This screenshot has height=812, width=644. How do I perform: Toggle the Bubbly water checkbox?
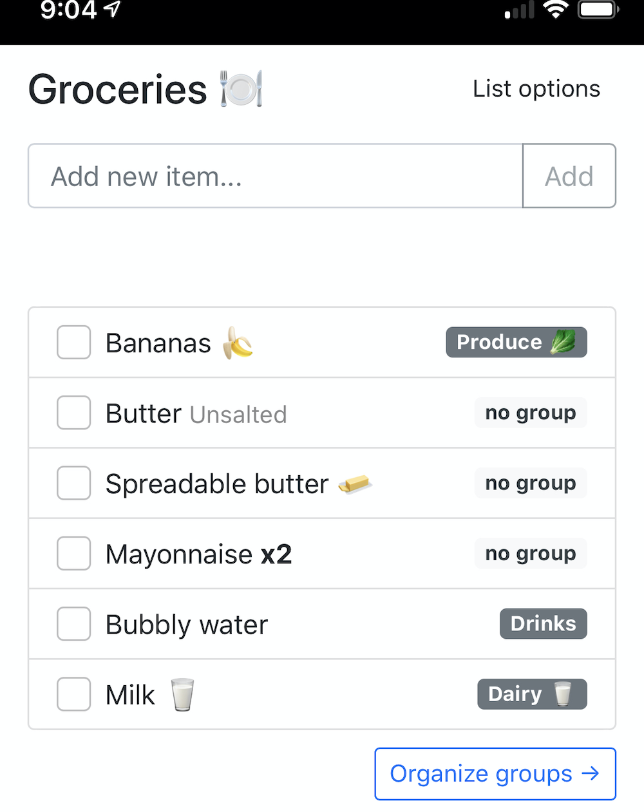[x=73, y=623]
